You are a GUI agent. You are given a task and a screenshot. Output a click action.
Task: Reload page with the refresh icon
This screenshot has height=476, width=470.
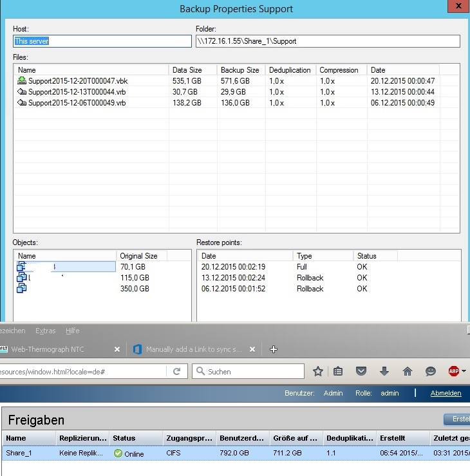(177, 371)
